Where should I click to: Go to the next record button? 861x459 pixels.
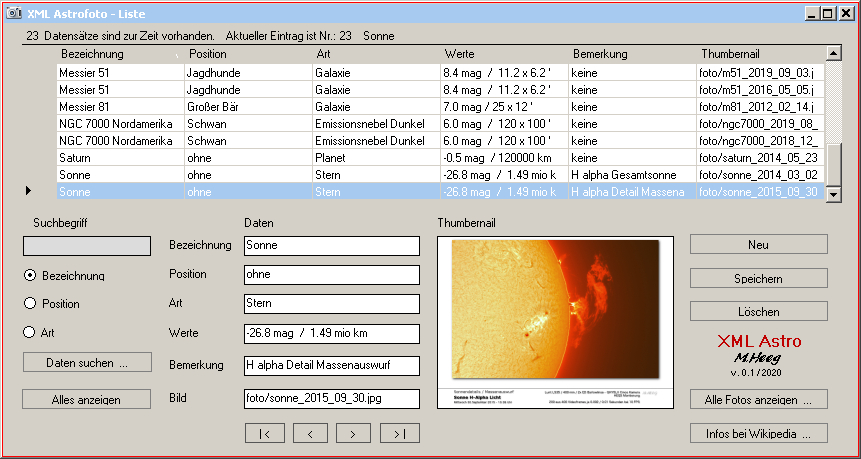(x=353, y=433)
